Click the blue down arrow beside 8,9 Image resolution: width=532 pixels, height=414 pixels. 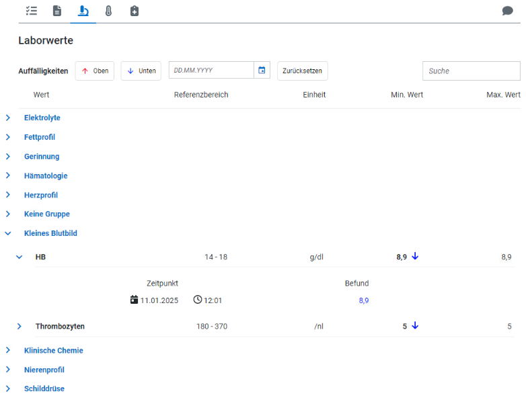pyautogui.click(x=415, y=256)
